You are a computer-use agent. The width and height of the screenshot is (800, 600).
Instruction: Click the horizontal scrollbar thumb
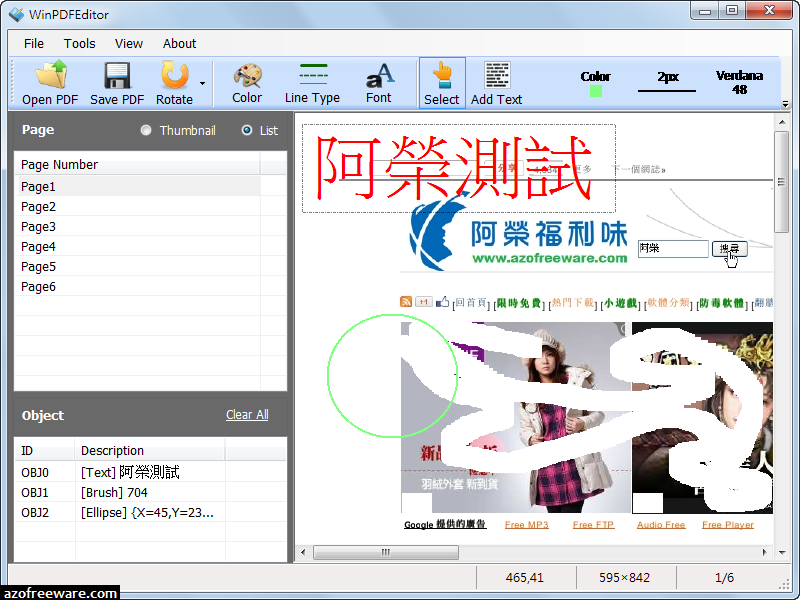pos(386,552)
